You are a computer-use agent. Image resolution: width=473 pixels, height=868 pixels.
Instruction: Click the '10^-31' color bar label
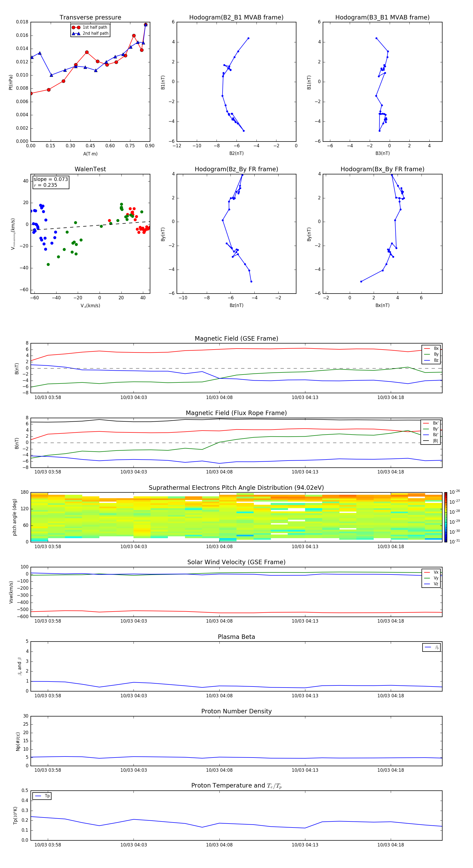(455, 542)
